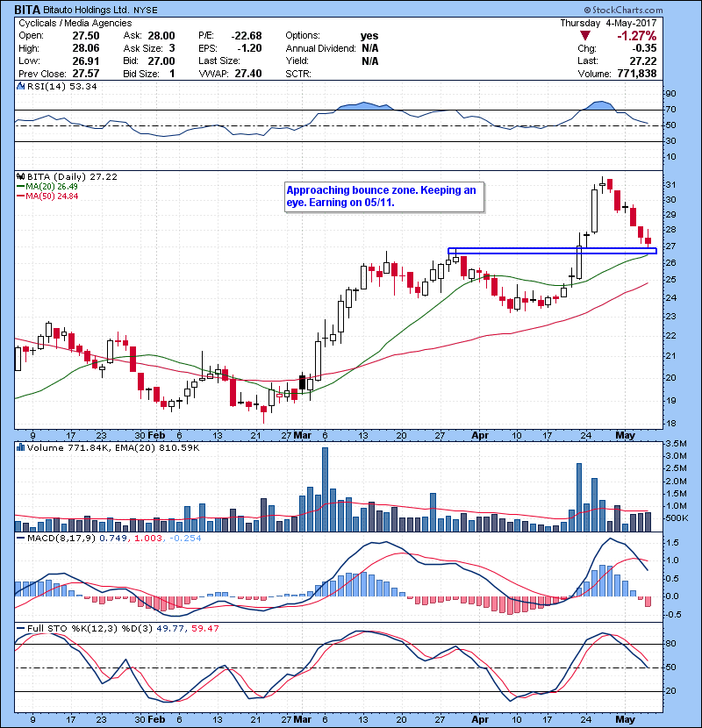Click the RSI(14) 53.34 indicator label
Screen dimensions: 702x728
[x=61, y=86]
